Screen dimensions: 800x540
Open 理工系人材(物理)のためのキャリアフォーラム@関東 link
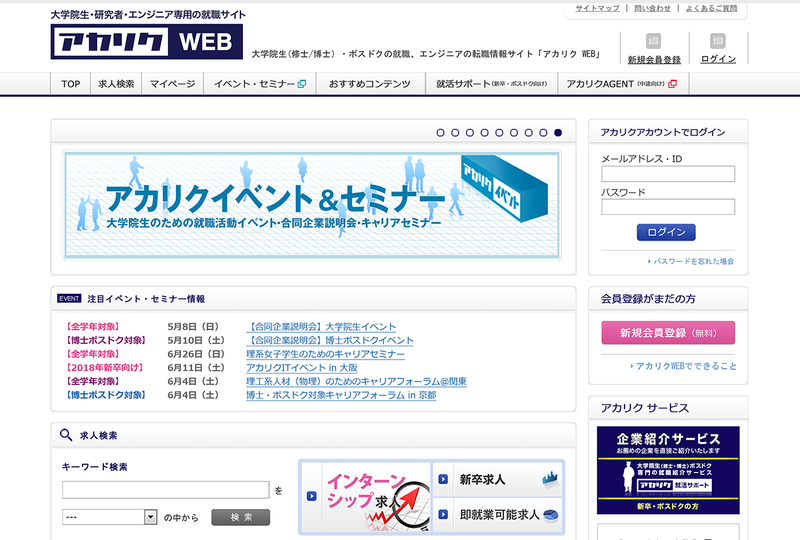click(x=356, y=381)
